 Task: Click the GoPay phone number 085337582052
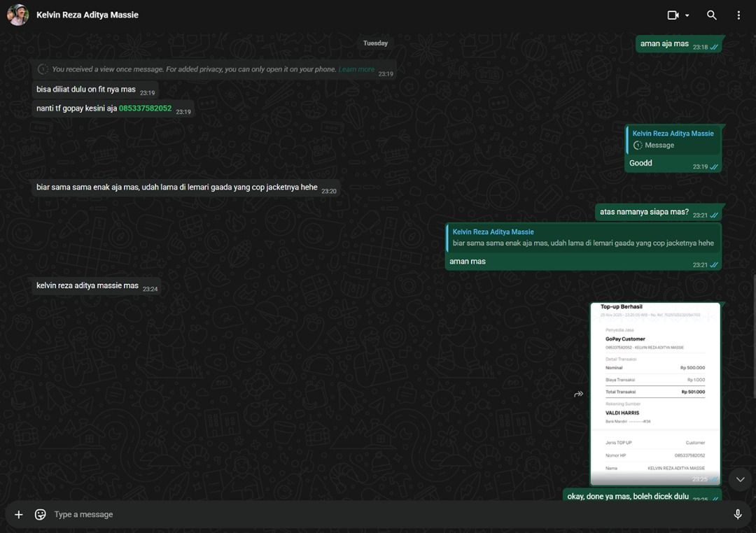coord(145,108)
